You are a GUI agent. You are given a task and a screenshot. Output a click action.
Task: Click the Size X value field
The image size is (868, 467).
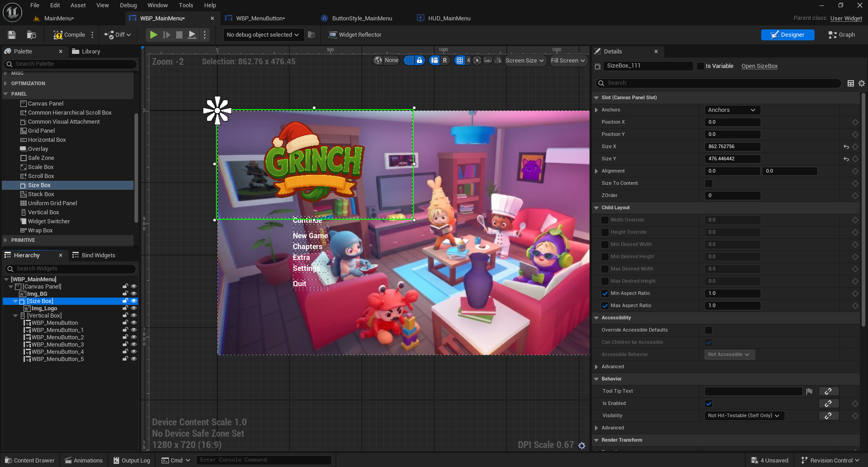[732, 147]
